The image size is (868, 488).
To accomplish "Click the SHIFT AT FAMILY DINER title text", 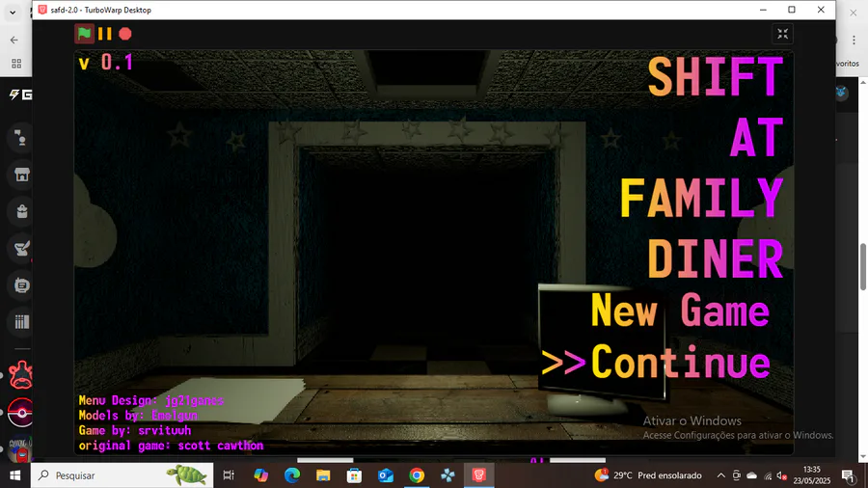I will pyautogui.click(x=702, y=167).
